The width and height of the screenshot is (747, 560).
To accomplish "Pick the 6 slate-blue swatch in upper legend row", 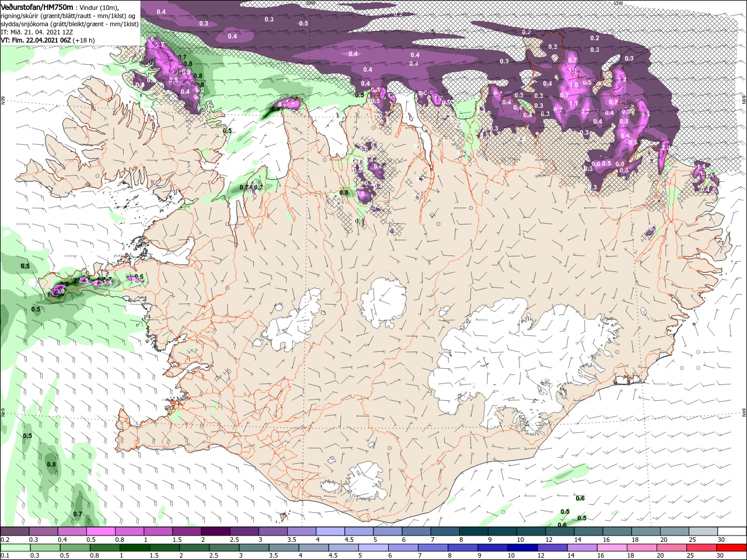I will pos(417,531).
